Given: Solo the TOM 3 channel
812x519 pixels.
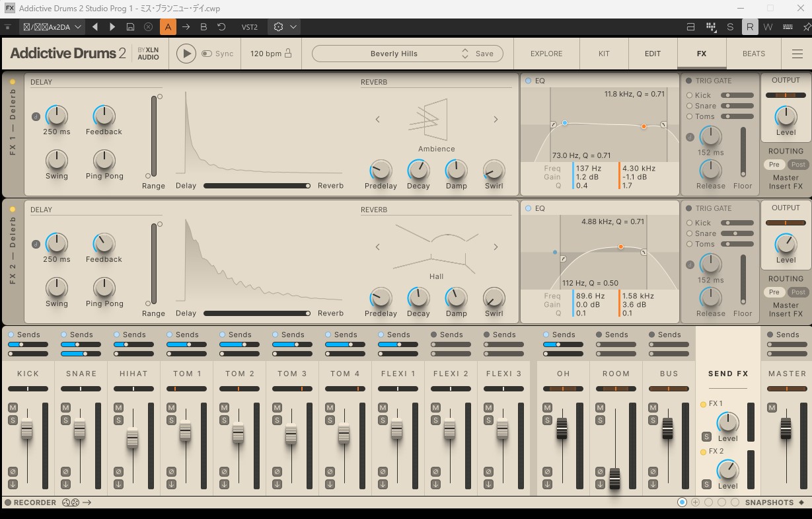Looking at the screenshot, I should [277, 420].
